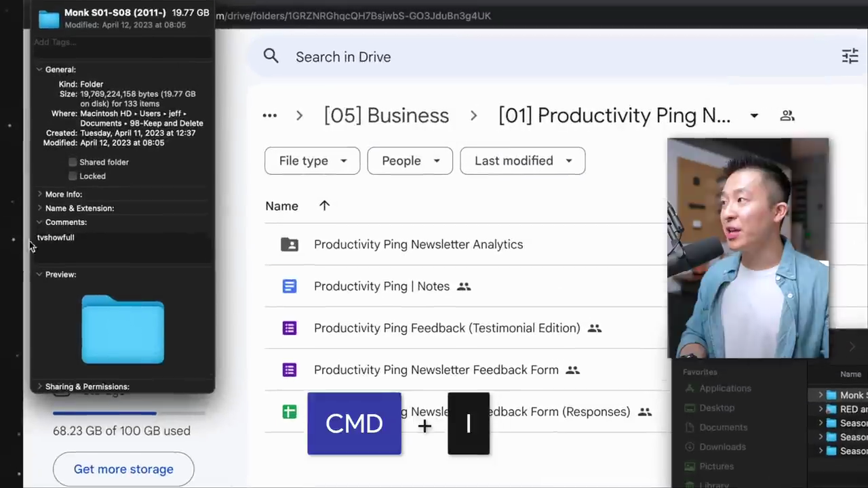Collapse the Preview section
868x488 pixels.
pos(39,274)
